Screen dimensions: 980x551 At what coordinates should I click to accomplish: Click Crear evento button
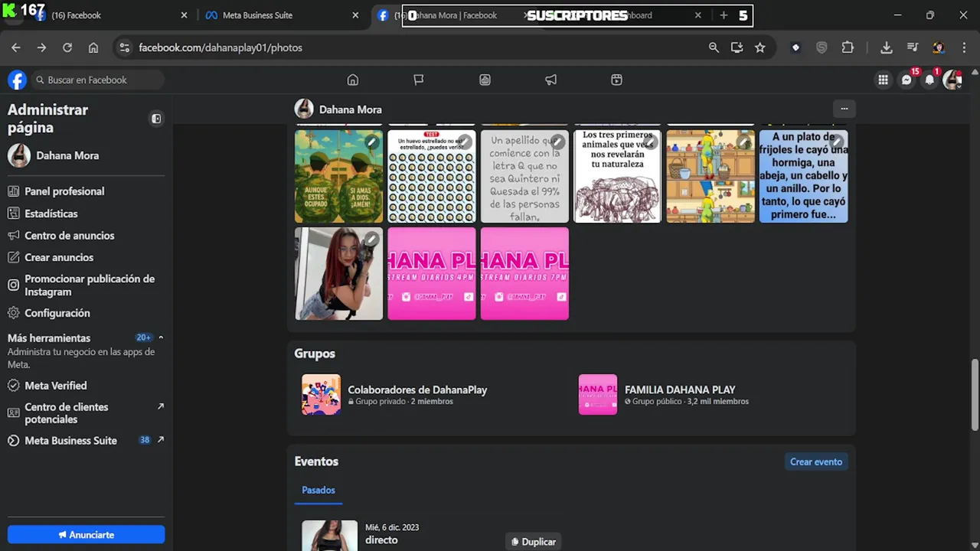[x=816, y=461]
